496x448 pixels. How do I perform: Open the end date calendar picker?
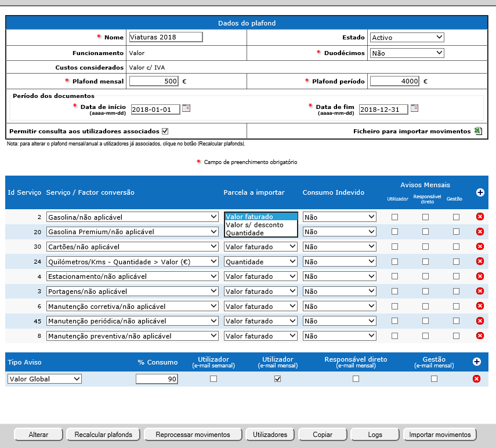[414, 108]
